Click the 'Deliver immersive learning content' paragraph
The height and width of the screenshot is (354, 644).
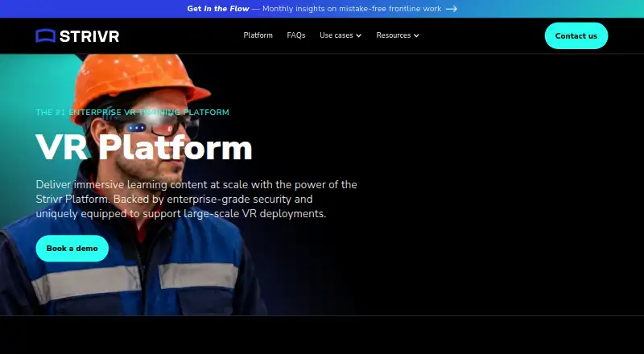click(x=196, y=200)
